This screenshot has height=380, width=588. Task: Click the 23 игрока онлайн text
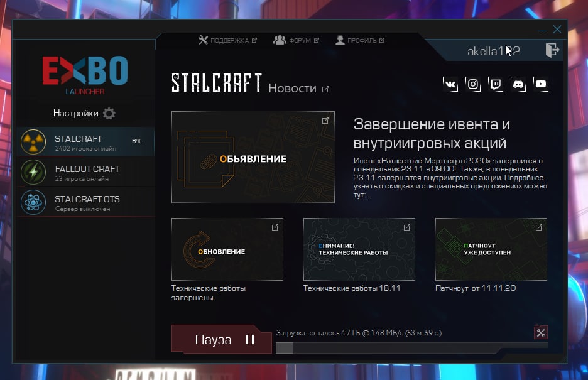[82, 178]
